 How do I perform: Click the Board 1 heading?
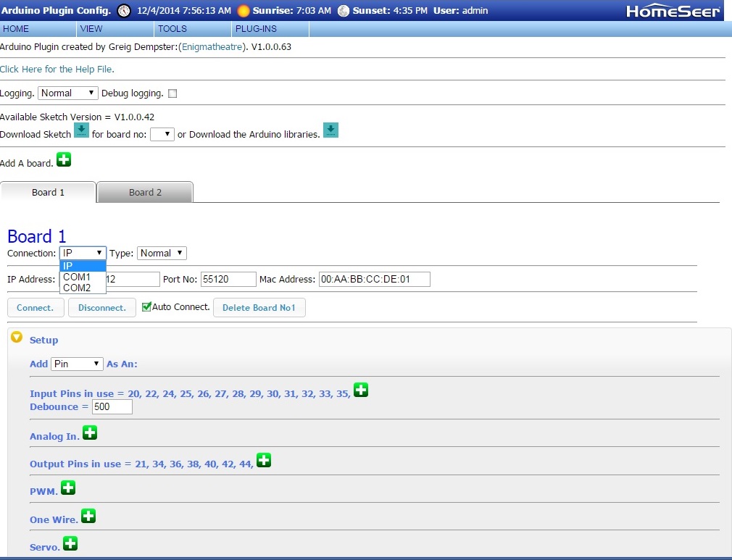pyautogui.click(x=37, y=236)
